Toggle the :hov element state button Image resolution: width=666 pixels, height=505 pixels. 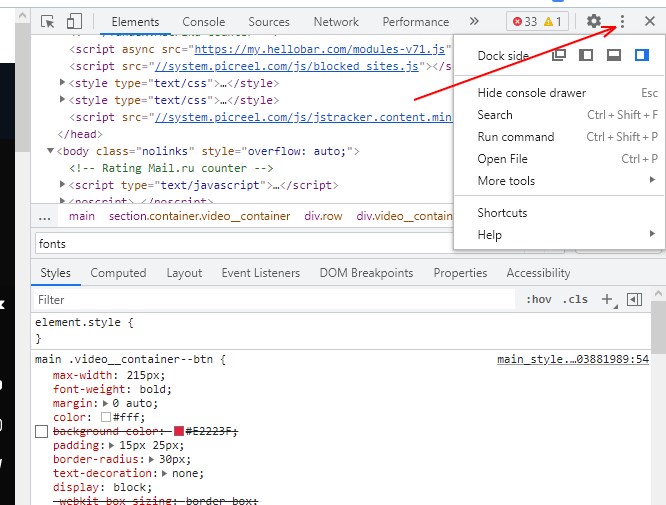(x=538, y=299)
